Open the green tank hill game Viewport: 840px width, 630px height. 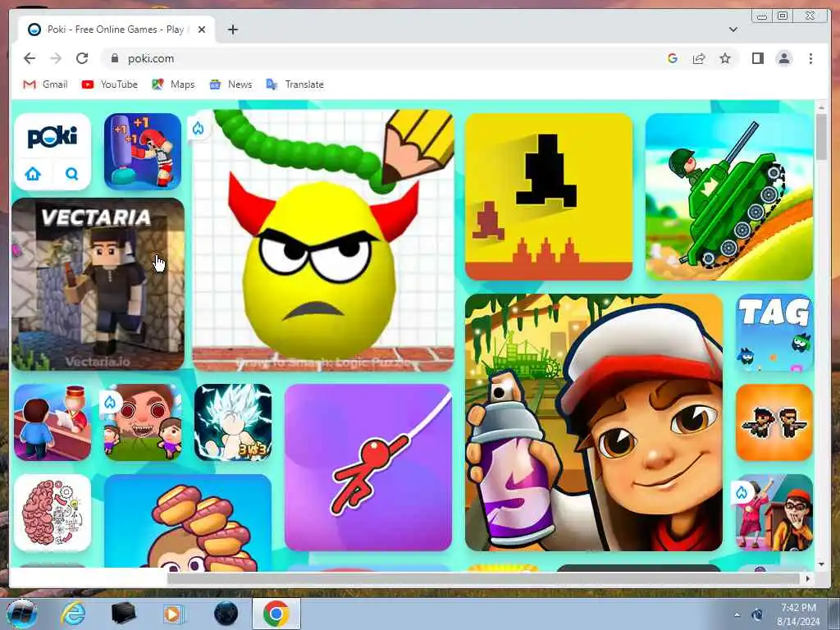pos(729,197)
